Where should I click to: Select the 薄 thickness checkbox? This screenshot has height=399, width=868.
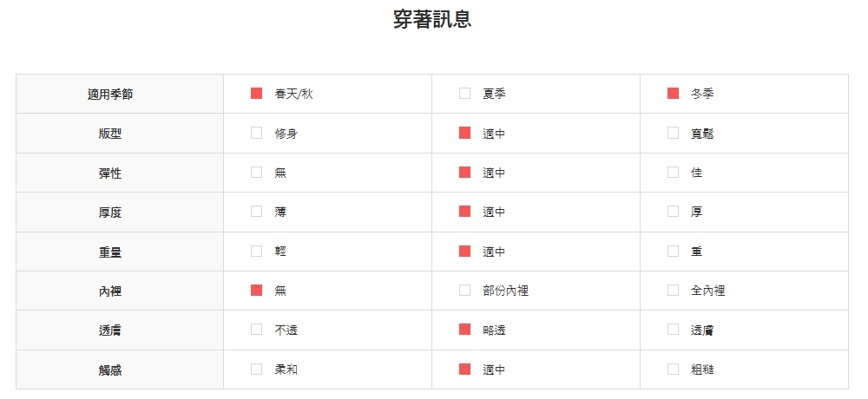pyautogui.click(x=256, y=212)
